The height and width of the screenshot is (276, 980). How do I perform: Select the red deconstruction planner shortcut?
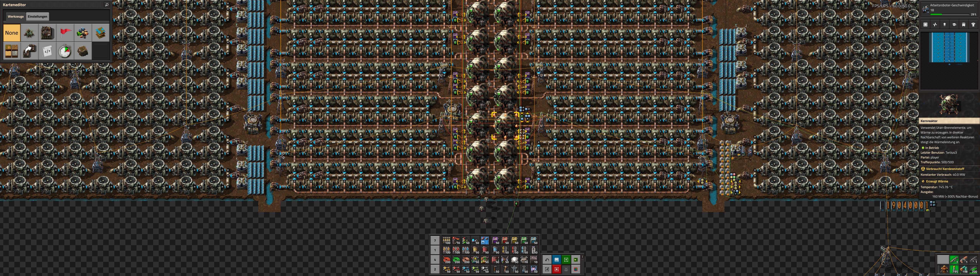click(x=557, y=269)
